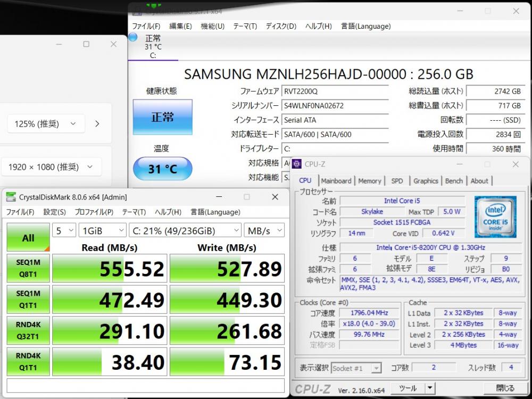The height and width of the screenshot is (399, 532).
Task: Run the RND4K Q32T1 benchmark
Action: (x=28, y=331)
